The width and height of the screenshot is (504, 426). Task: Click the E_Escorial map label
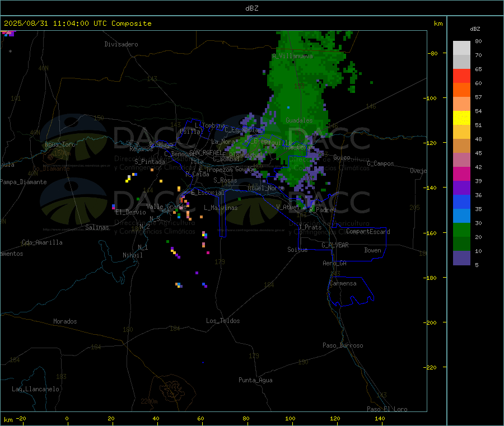click(x=208, y=193)
